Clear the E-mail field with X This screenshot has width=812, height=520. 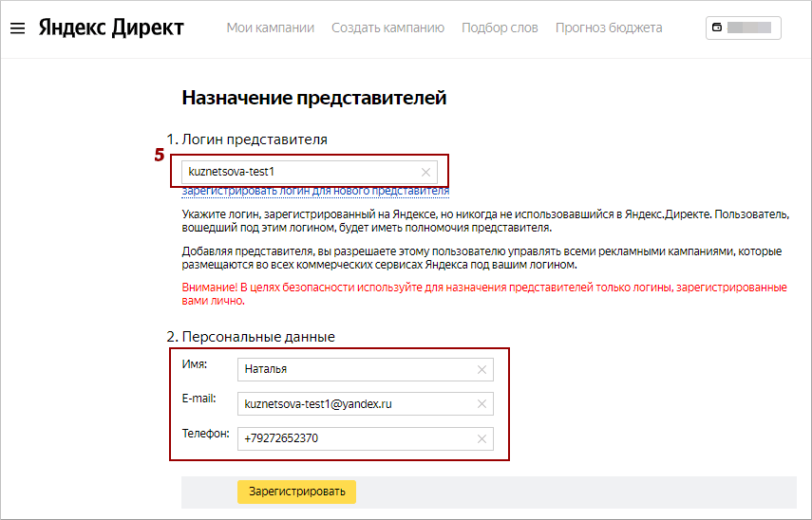click(x=482, y=404)
